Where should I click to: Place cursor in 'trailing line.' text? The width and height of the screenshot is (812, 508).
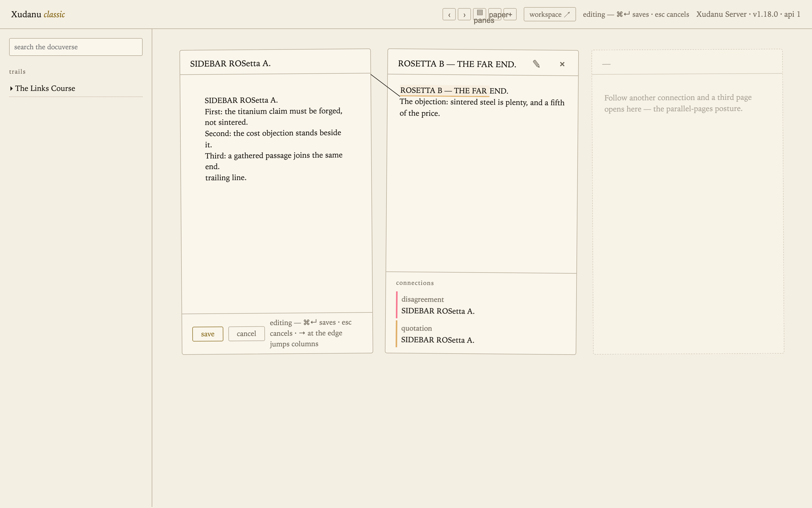coord(226,178)
